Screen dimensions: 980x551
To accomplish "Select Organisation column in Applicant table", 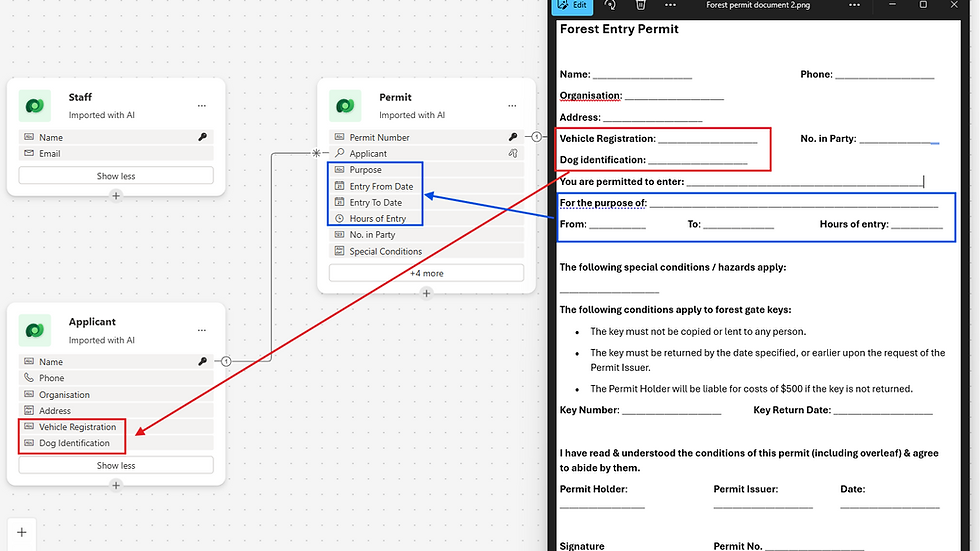I will [x=116, y=394].
